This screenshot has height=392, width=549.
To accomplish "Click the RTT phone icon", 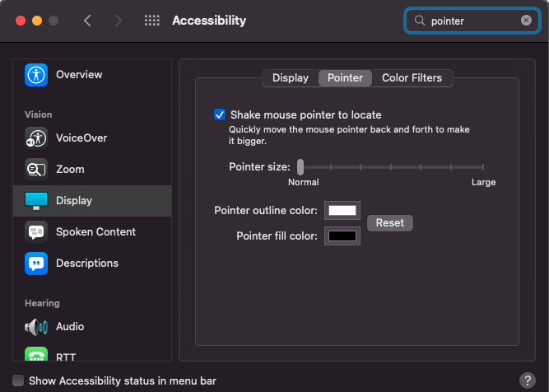I will coord(36,357).
